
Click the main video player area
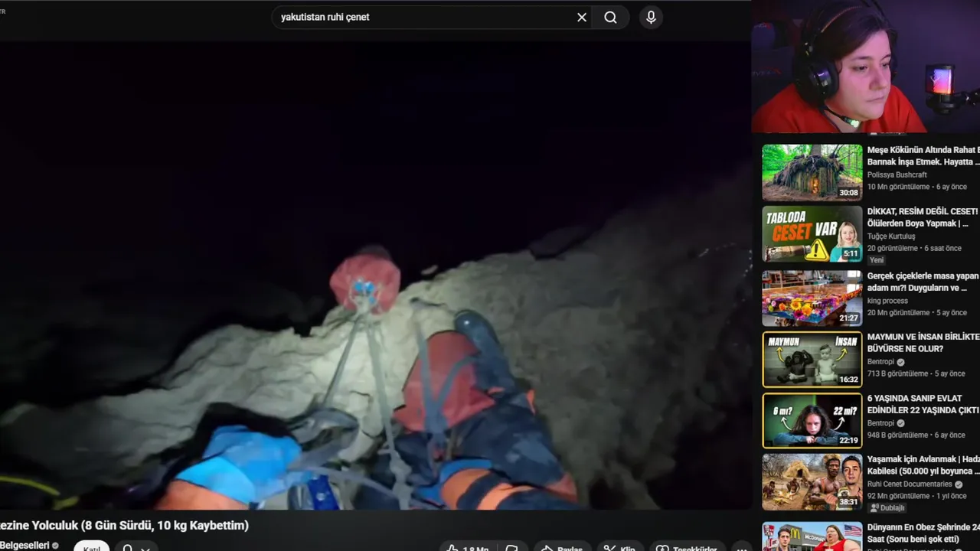point(375,275)
